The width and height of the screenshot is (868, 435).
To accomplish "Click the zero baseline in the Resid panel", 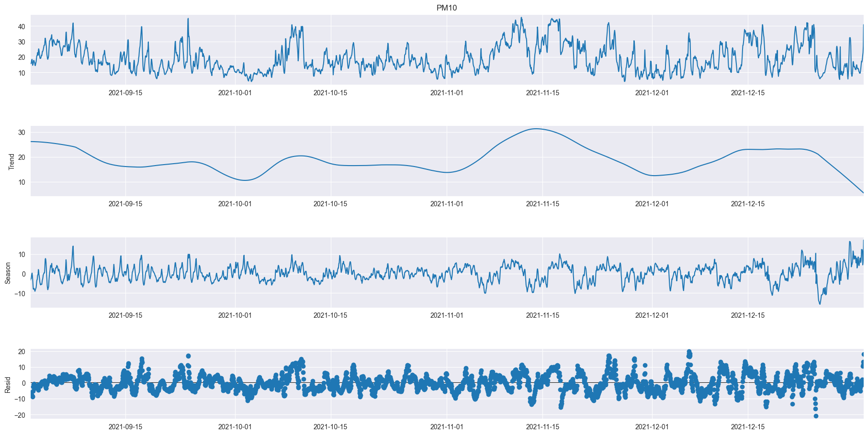I will click(447, 383).
